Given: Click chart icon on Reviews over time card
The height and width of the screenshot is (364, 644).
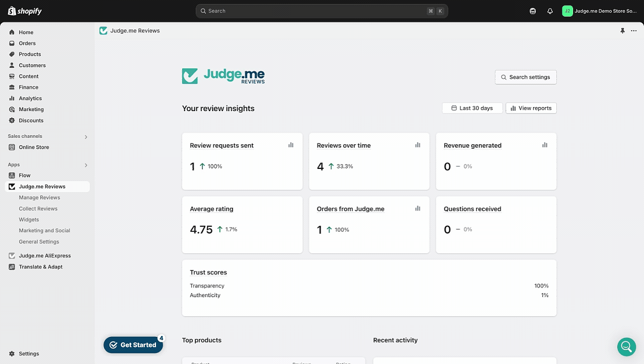Looking at the screenshot, I should coord(418,145).
